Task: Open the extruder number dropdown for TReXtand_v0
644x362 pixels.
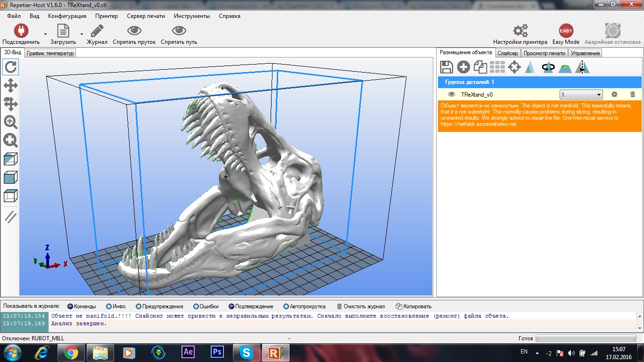Action: [x=581, y=95]
